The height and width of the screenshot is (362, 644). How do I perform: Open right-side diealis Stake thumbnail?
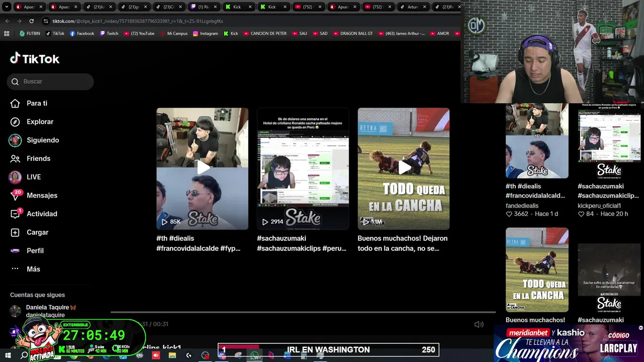[x=537, y=141]
